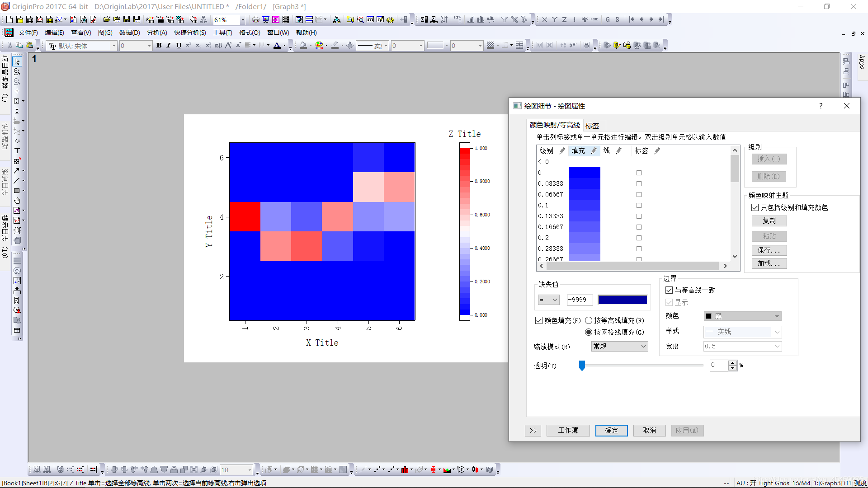Image resolution: width=868 pixels, height=488 pixels.
Task: Open the zoom percentage 61% dropdown
Action: [x=243, y=20]
